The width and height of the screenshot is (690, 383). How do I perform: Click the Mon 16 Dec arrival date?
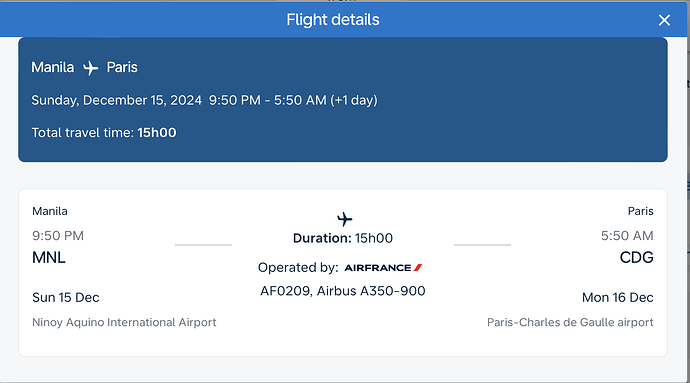(x=617, y=298)
